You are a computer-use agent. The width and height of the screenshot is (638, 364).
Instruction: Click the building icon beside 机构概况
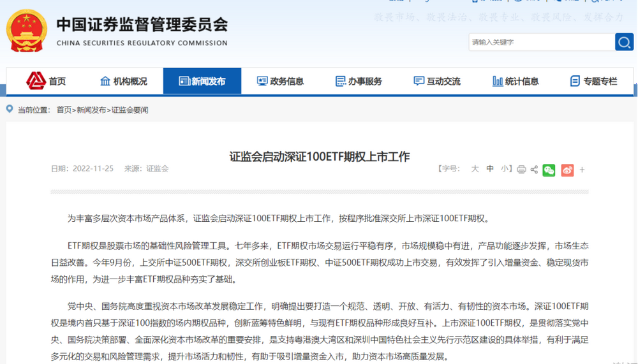105,81
